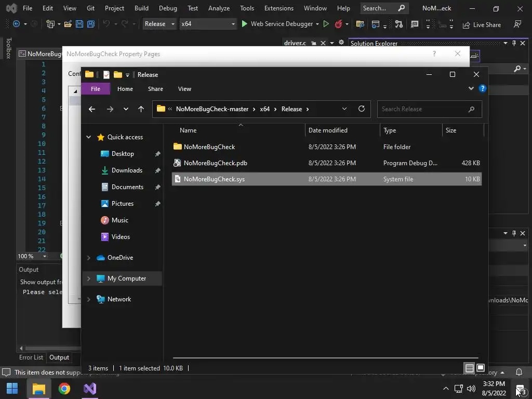Select Desktop in Quick access
532x399 pixels.
point(123,154)
